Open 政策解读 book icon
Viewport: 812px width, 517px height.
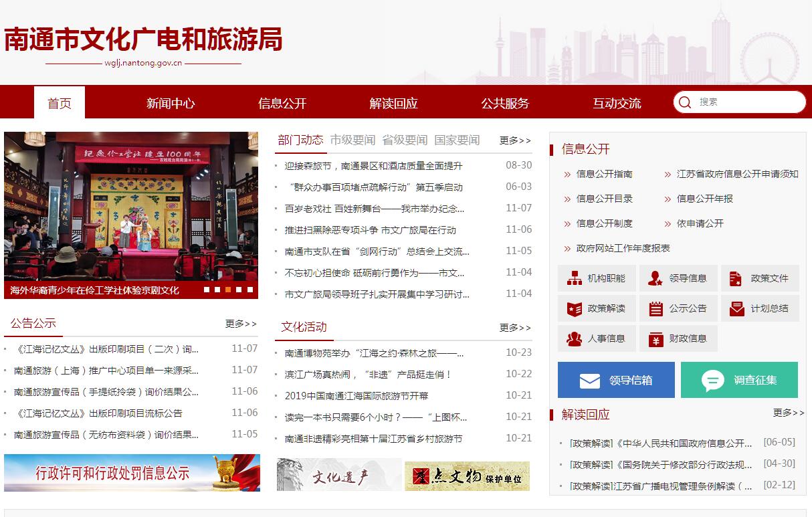(574, 308)
